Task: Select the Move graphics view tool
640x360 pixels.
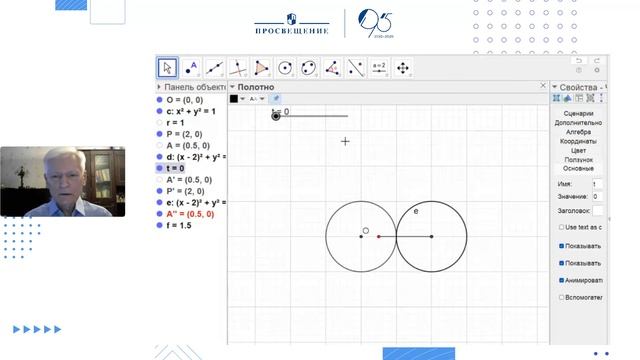Action: point(402,68)
